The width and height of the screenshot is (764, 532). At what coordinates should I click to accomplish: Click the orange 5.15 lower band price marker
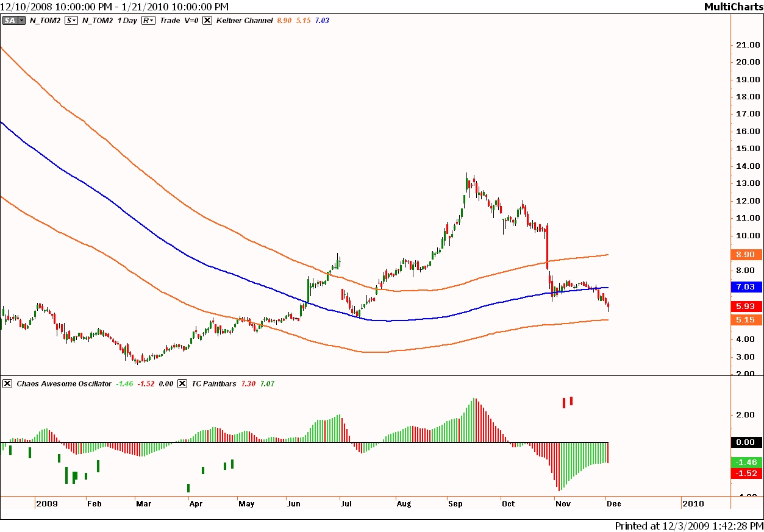tap(746, 319)
